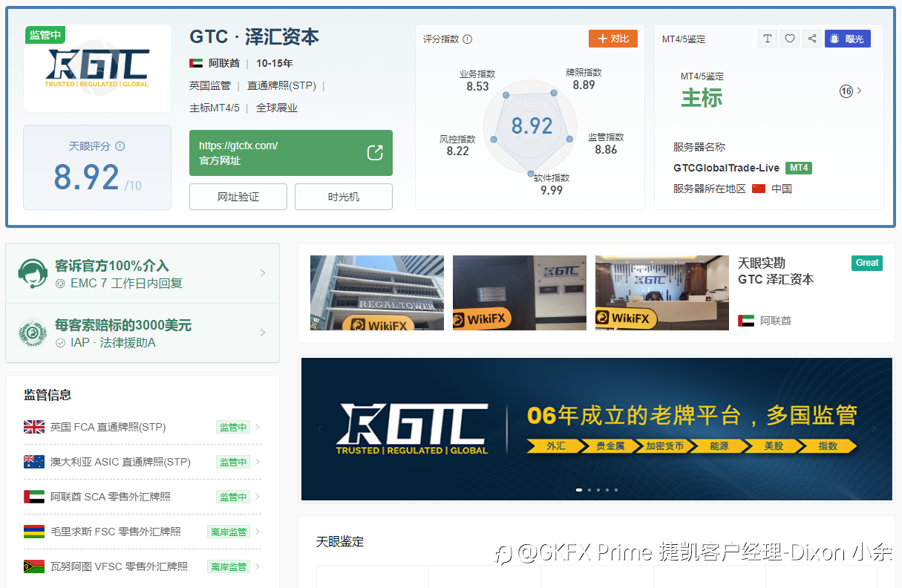Click the headset icon for 客诉官方100%介入
The image size is (902, 588).
click(33, 273)
